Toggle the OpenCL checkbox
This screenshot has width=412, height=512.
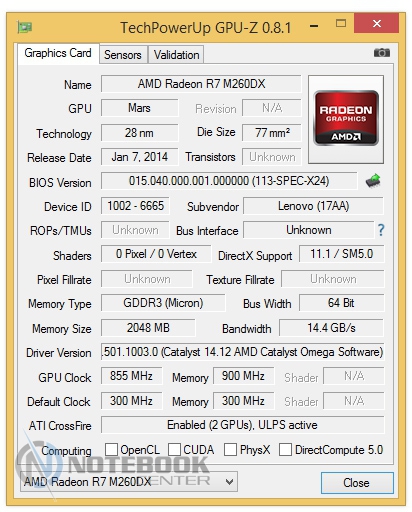pos(111,449)
